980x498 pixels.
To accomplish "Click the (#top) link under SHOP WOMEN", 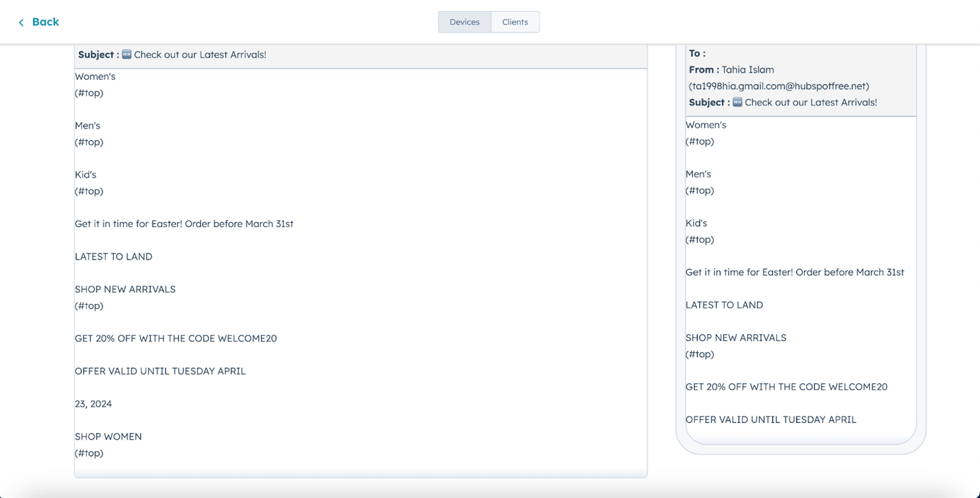I will tap(88, 452).
